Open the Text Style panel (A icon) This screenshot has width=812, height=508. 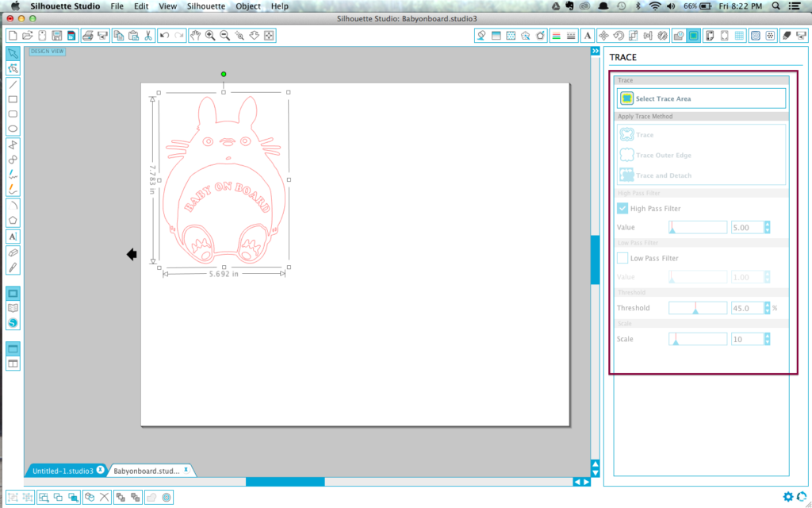588,36
